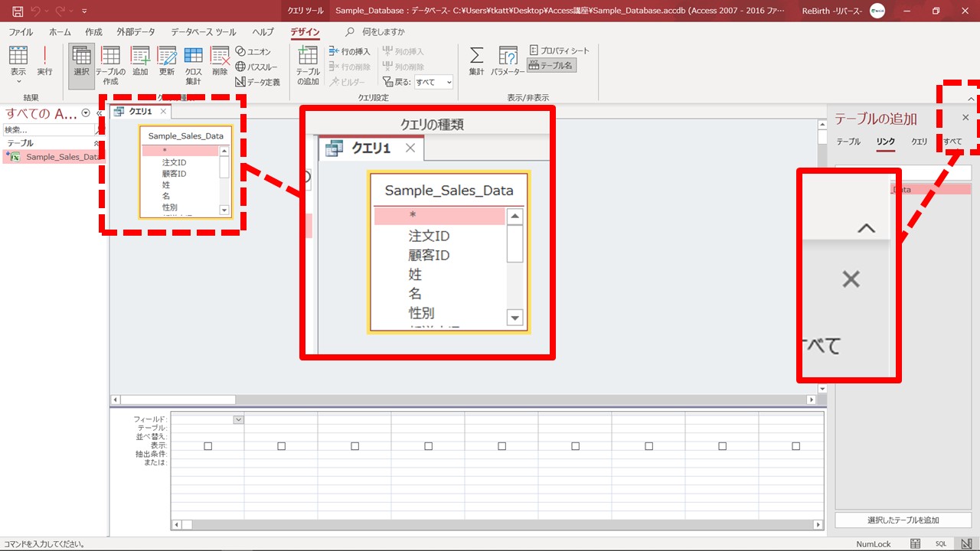Screen dimensions: 980x551
Task: Toggle the テーブル名 ribbon button
Action: 552,66
